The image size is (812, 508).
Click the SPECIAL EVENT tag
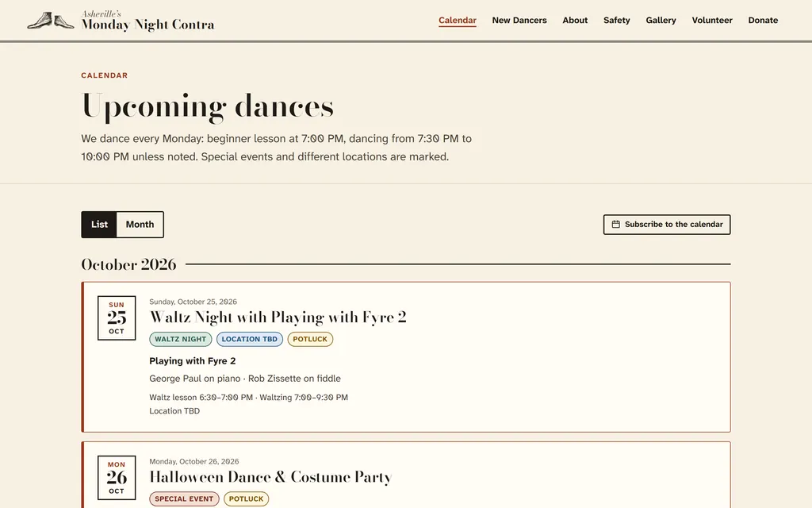pyautogui.click(x=184, y=498)
